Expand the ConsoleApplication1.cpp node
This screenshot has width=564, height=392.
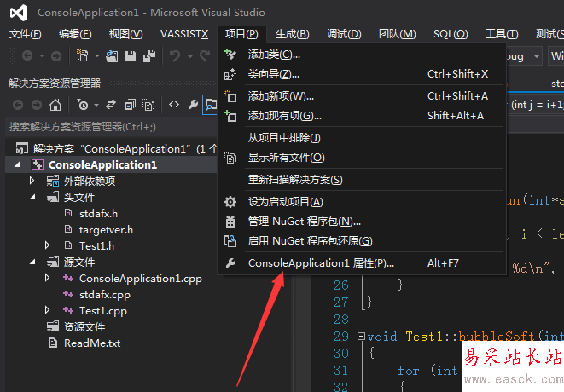pos(47,278)
